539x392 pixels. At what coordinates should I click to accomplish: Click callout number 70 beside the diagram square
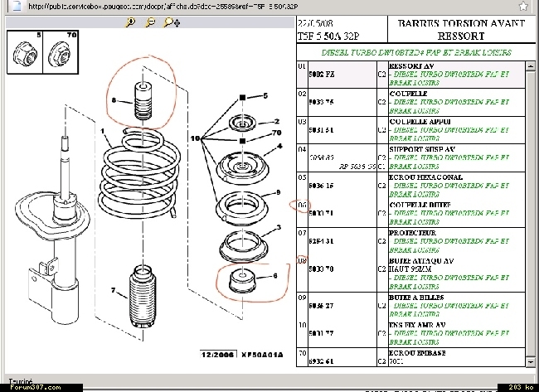[277, 133]
